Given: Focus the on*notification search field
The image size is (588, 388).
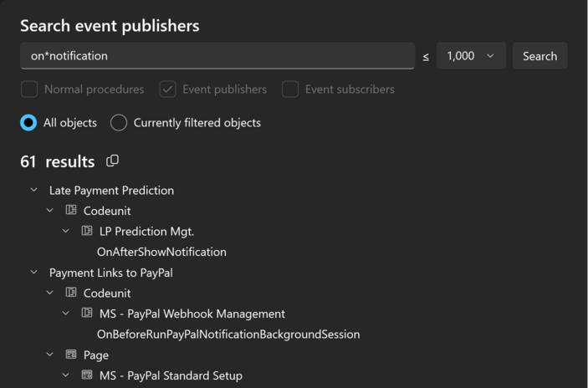Looking at the screenshot, I should tap(217, 56).
